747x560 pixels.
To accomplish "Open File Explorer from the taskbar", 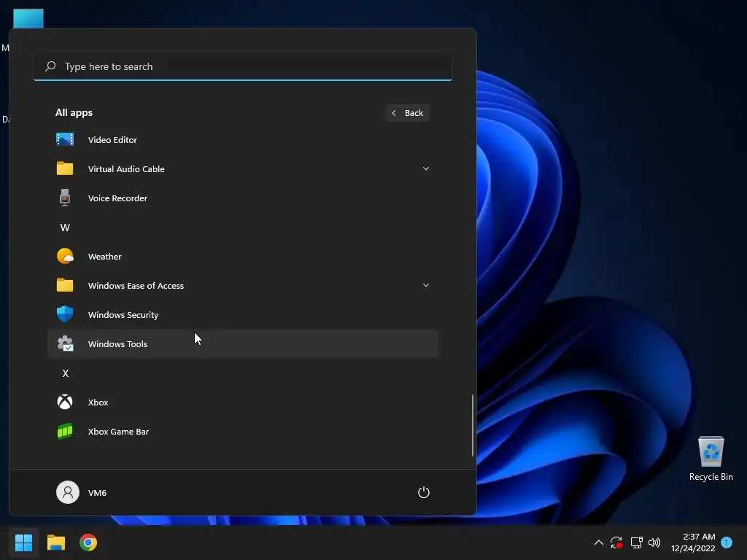I will 55,542.
